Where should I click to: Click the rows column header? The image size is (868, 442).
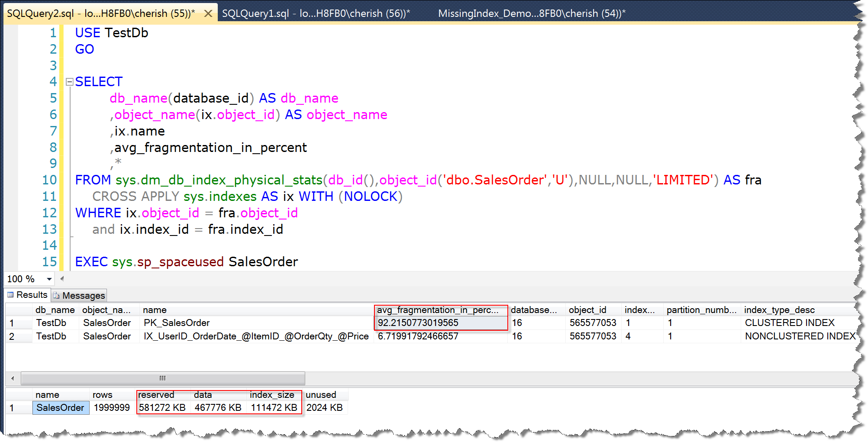pos(112,395)
